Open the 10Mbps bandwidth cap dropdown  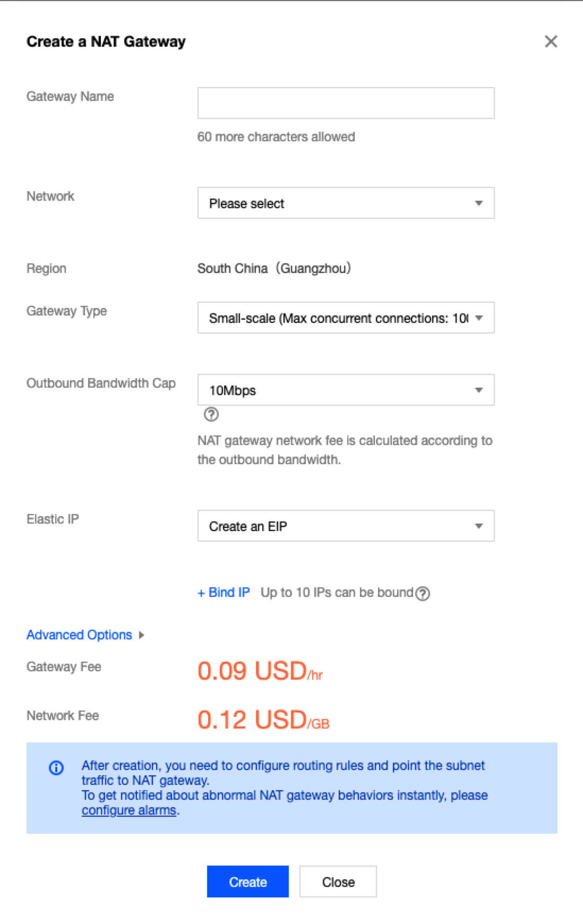(346, 390)
